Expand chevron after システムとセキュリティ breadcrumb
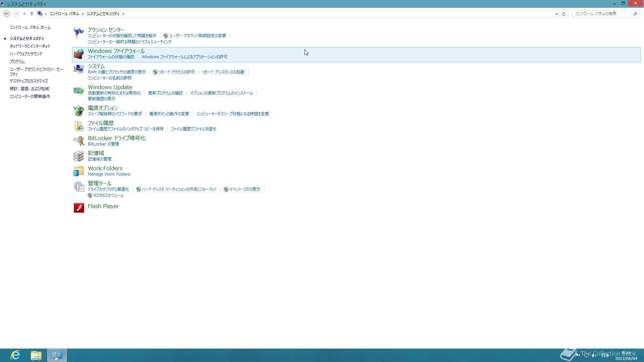Image resolution: width=644 pixels, height=362 pixels. (123, 14)
